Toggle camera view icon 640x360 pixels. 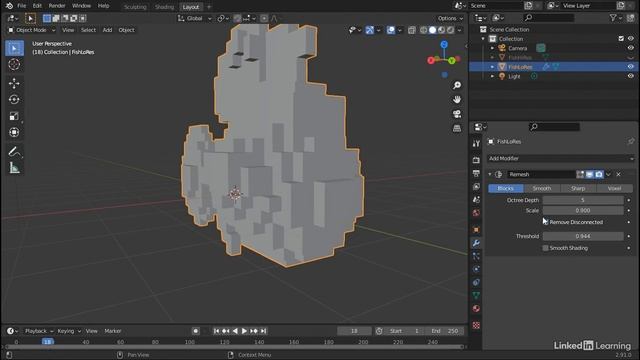click(457, 114)
